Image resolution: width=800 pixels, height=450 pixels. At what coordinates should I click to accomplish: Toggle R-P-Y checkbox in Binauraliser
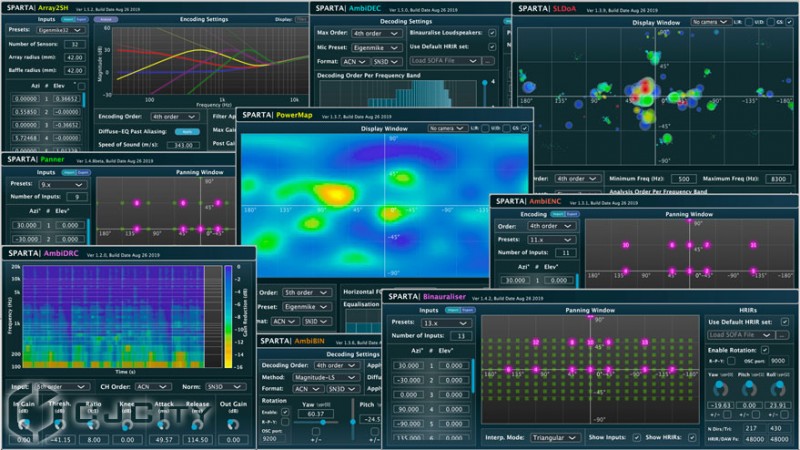731,361
